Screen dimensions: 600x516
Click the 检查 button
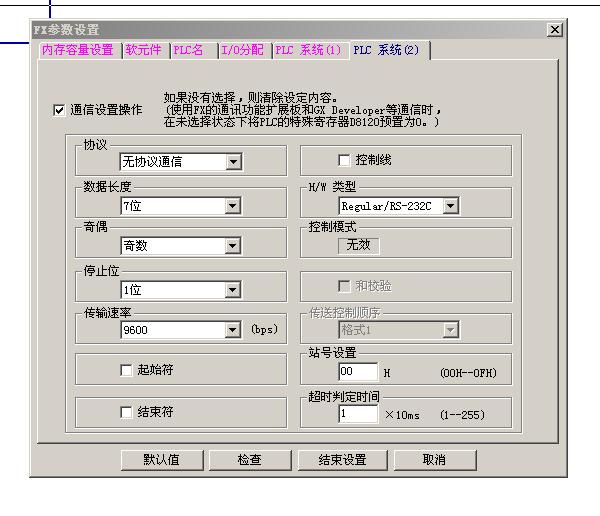(249, 460)
